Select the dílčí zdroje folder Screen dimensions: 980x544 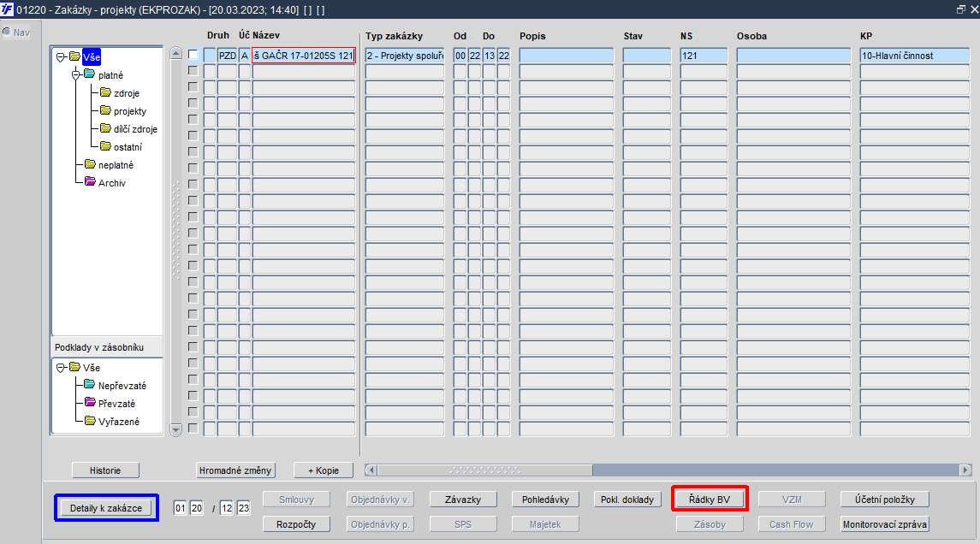pyautogui.click(x=128, y=128)
